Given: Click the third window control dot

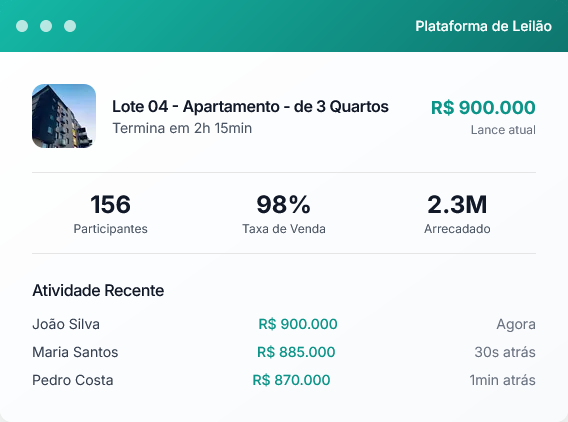Looking at the screenshot, I should pyautogui.click(x=70, y=26).
